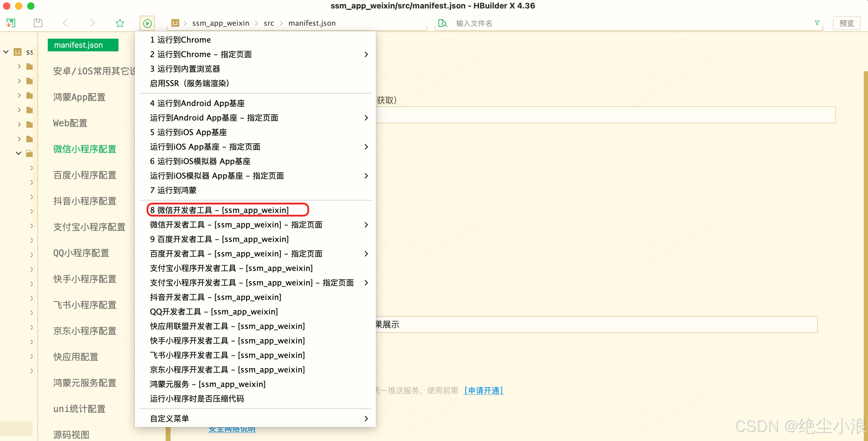
Task: Open 快手小程序配置 section
Action: 85,279
